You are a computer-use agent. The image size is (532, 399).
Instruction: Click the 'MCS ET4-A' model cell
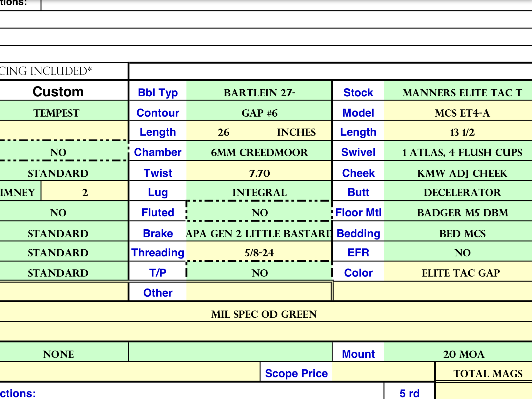point(458,111)
